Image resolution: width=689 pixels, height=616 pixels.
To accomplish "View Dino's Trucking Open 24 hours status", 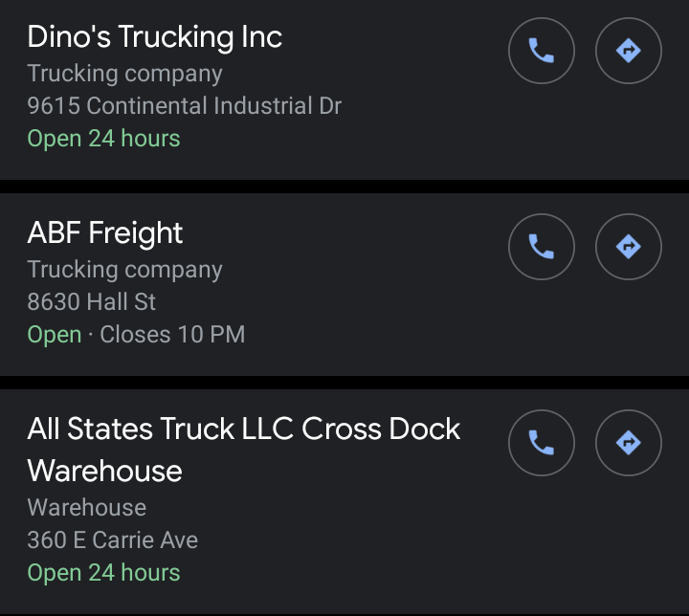I will pyautogui.click(x=103, y=139).
